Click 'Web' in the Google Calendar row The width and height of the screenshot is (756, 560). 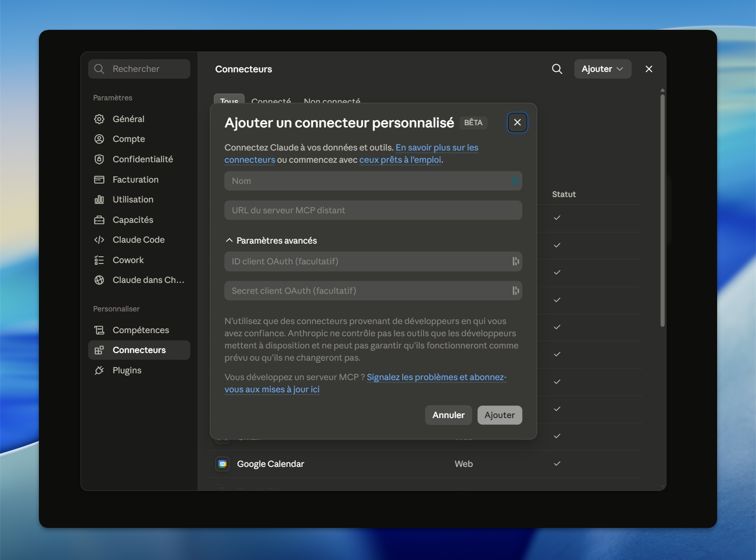coord(463,464)
